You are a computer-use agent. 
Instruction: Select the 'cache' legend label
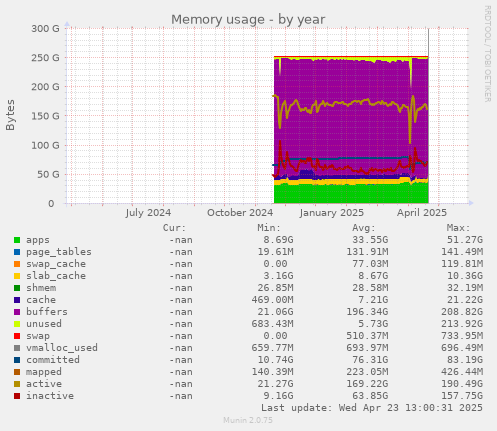pyautogui.click(x=41, y=300)
